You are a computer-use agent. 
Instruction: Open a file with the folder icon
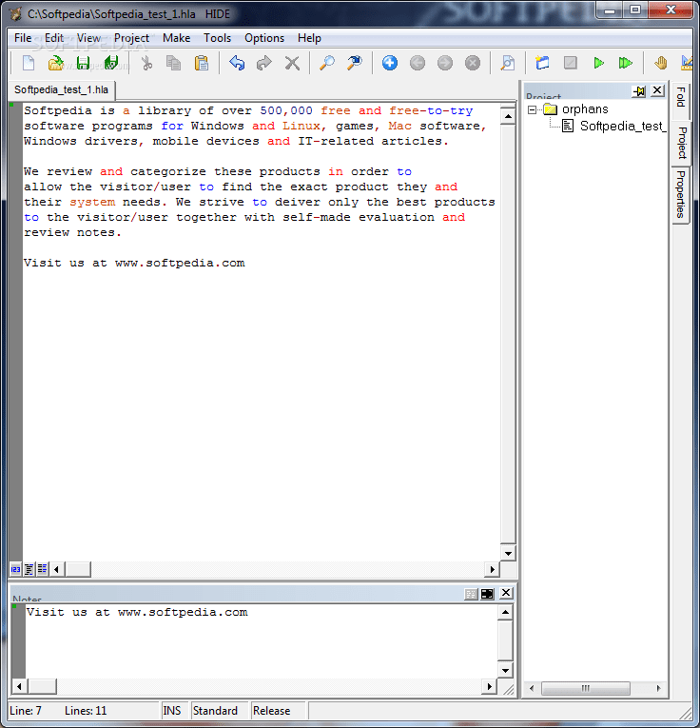tap(56, 63)
